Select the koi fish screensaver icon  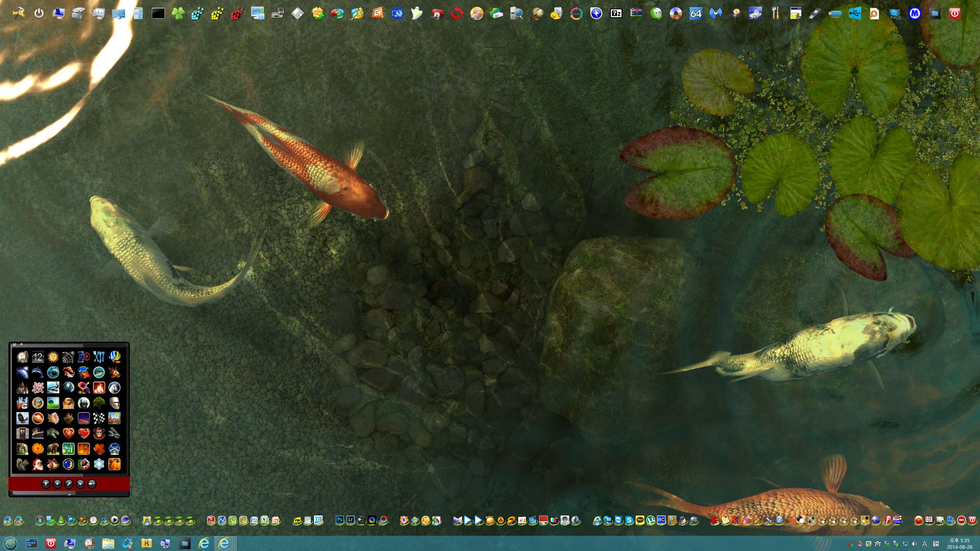pyautogui.click(x=68, y=372)
